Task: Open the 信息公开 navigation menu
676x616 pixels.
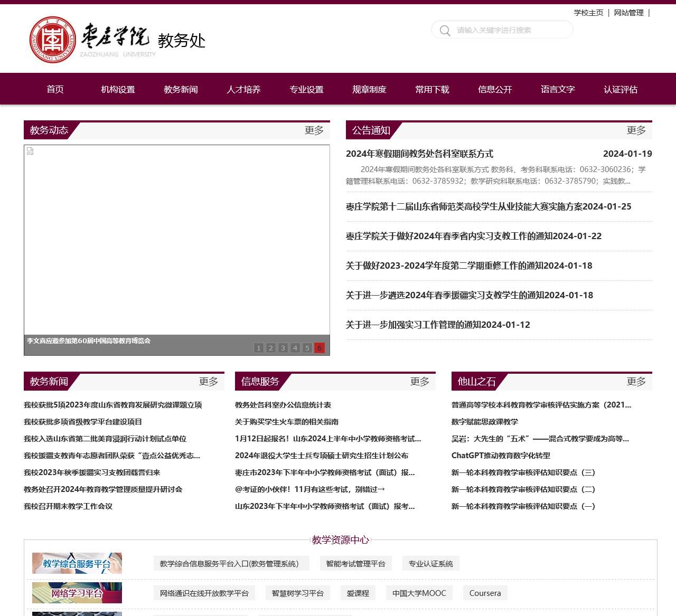Action: pos(494,89)
